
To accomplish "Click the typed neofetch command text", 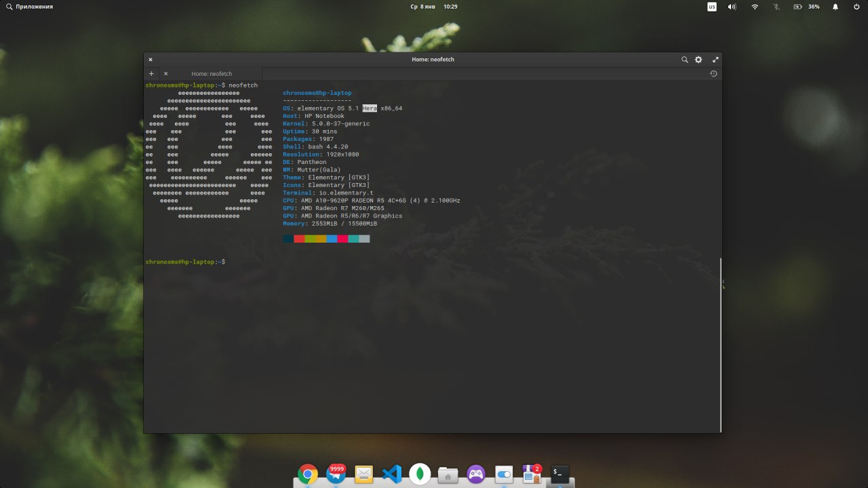I will point(243,85).
